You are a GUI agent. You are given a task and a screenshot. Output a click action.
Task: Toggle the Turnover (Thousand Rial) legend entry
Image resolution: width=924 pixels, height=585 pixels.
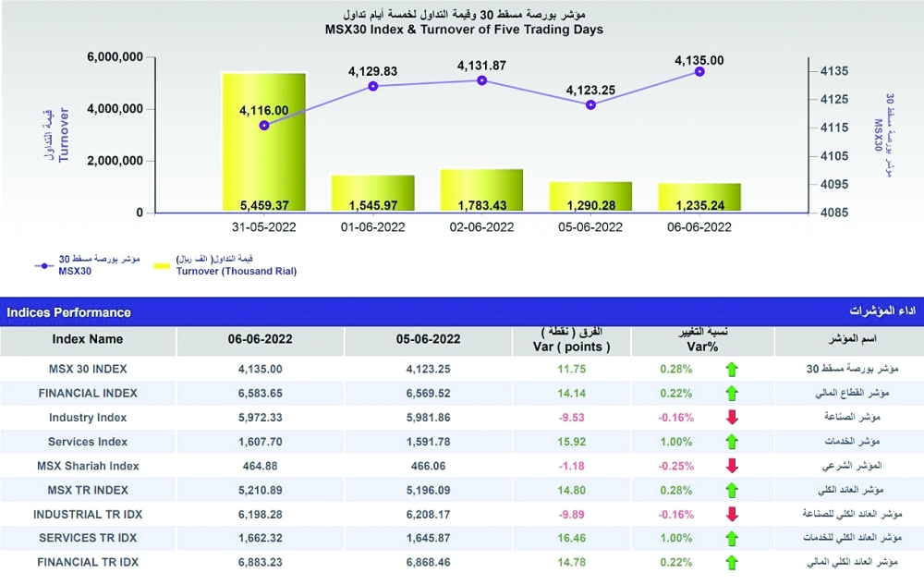tap(161, 266)
